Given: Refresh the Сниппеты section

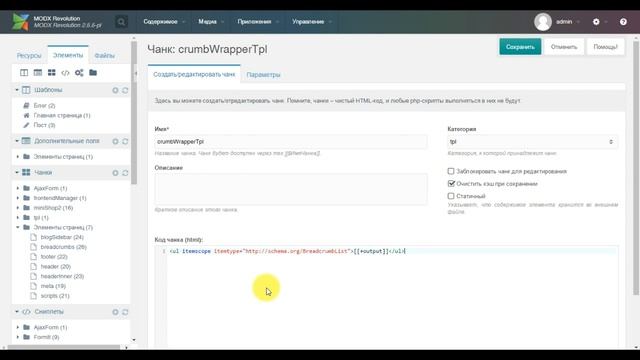Looking at the screenshot, I should click(125, 312).
